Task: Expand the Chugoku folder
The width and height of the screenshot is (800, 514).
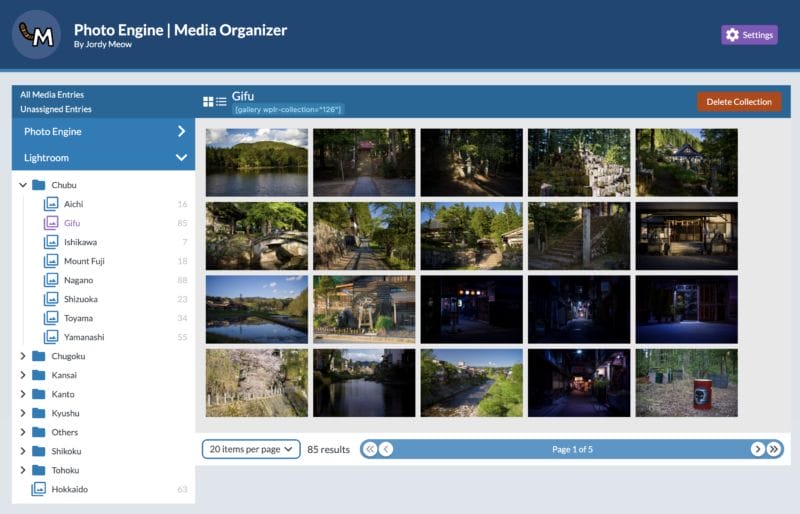Action: [23, 356]
